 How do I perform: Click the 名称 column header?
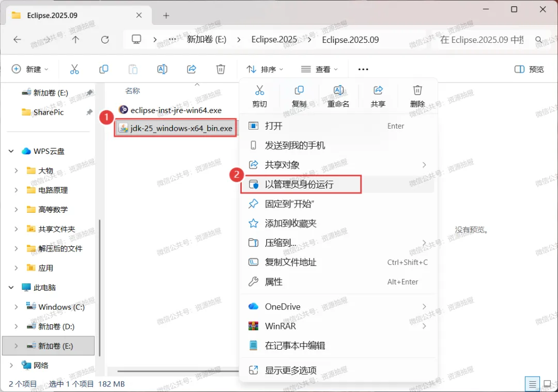[x=132, y=91]
